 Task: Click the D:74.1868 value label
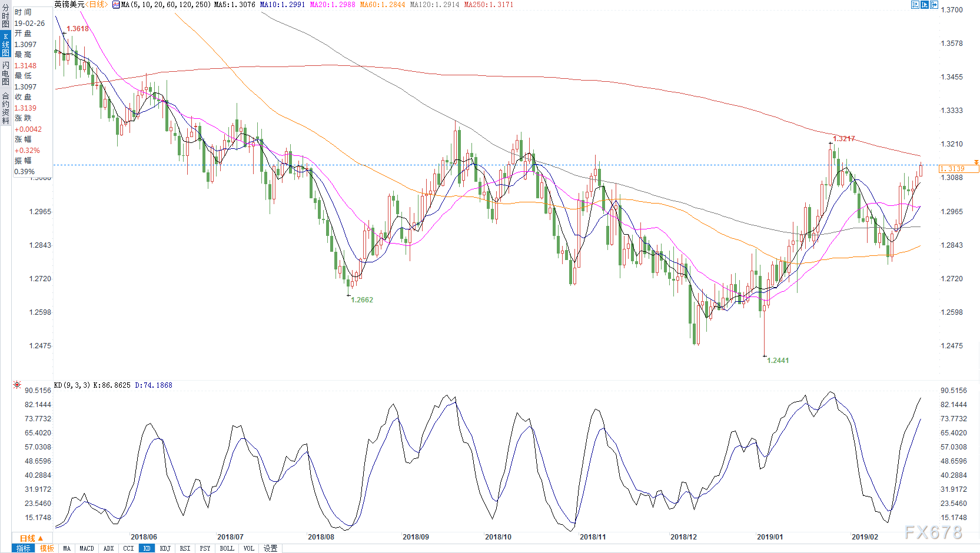coord(154,385)
